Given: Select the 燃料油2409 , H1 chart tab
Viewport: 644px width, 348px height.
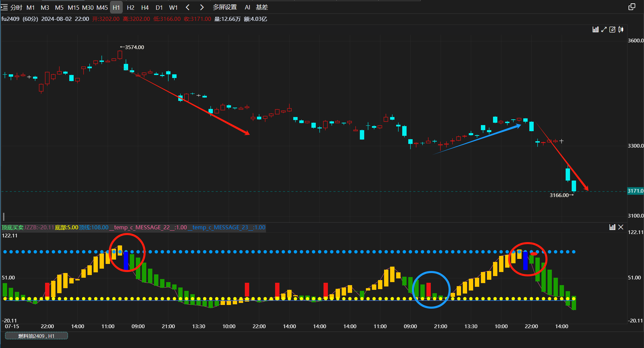Looking at the screenshot, I should tap(36, 336).
